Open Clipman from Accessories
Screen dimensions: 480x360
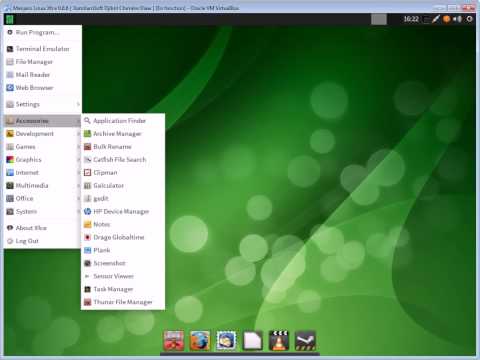[x=123, y=173]
